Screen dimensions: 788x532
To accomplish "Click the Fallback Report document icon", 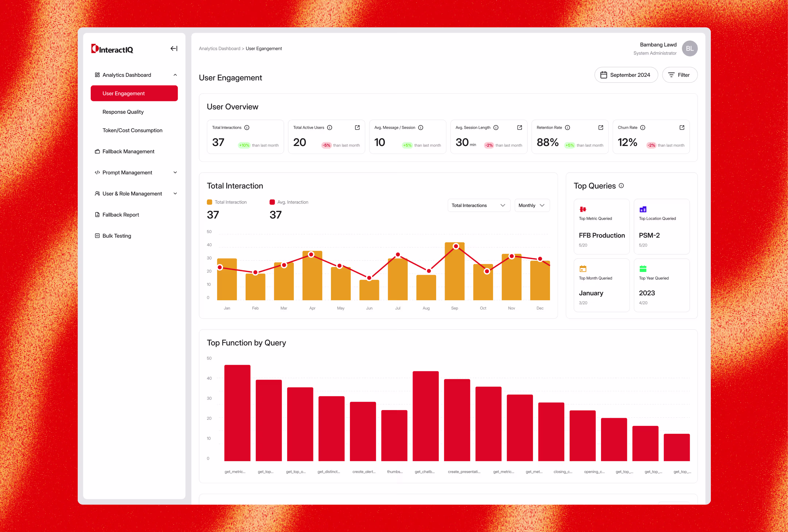I will tap(97, 215).
